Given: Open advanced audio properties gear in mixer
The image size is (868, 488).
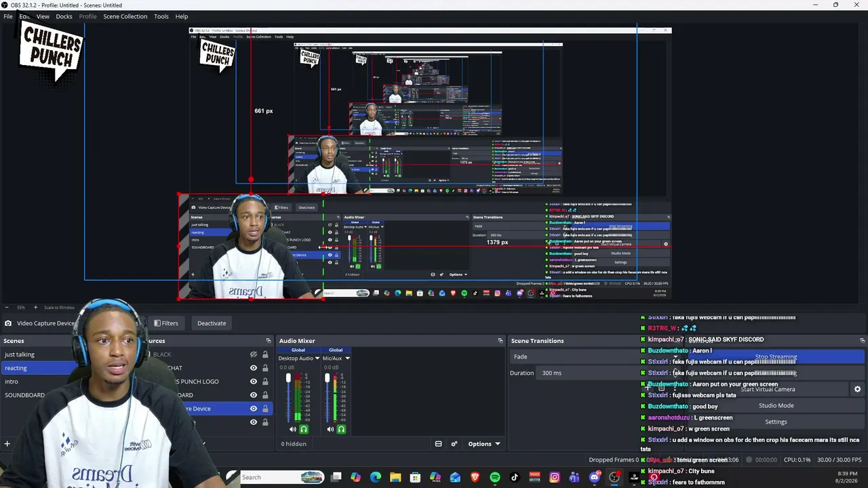Looking at the screenshot, I should [x=454, y=444].
